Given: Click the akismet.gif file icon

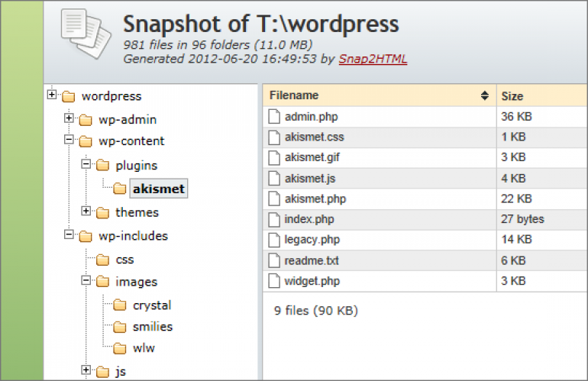Looking at the screenshot, I should click(x=274, y=158).
